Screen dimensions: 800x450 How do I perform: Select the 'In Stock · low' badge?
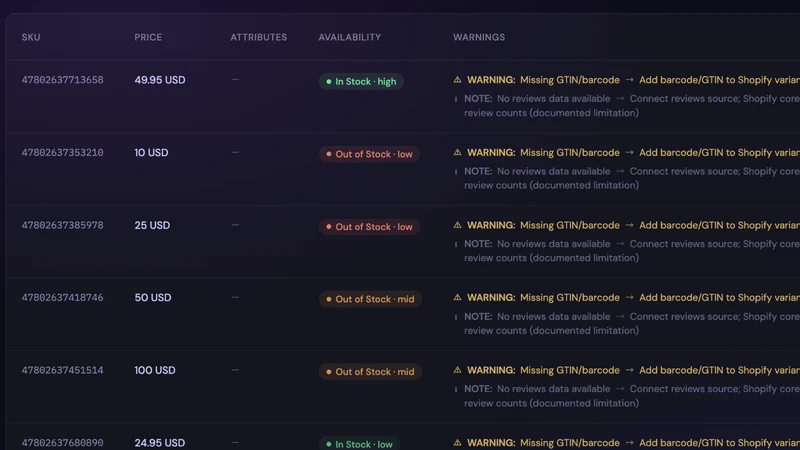pyautogui.click(x=359, y=444)
